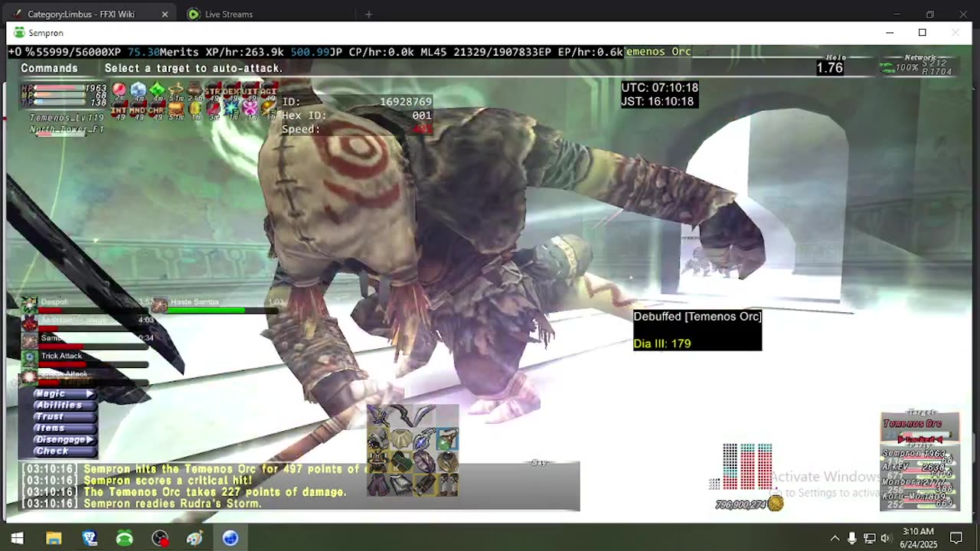This screenshot has width=980, height=551.
Task: Click the gold gil coin icon
Action: (776, 503)
